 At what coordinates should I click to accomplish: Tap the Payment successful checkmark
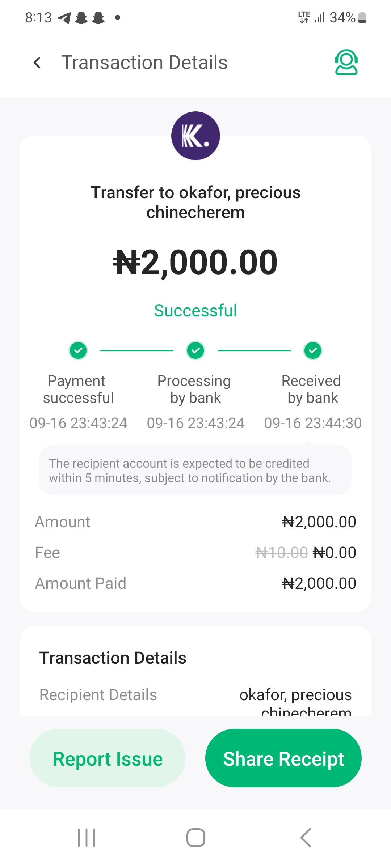click(78, 350)
